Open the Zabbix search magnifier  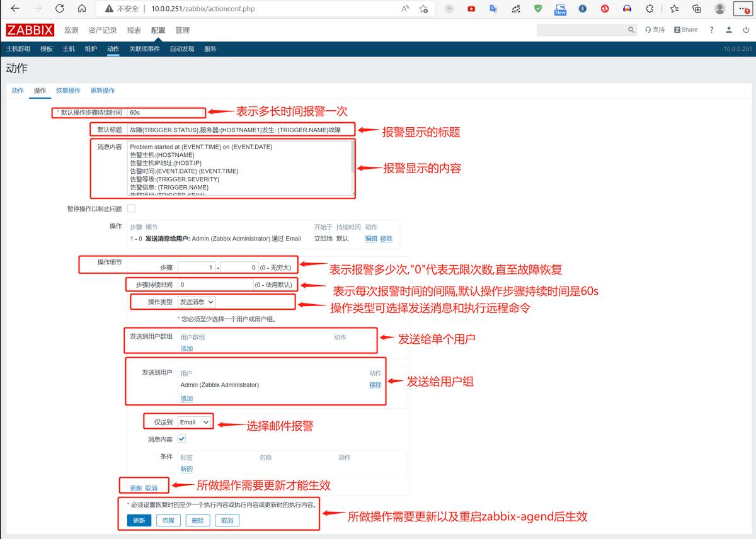coord(631,29)
